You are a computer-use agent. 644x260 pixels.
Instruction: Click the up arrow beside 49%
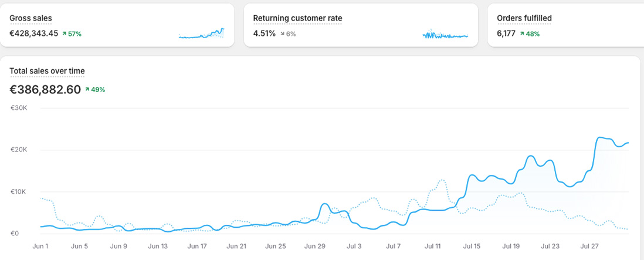click(x=87, y=90)
